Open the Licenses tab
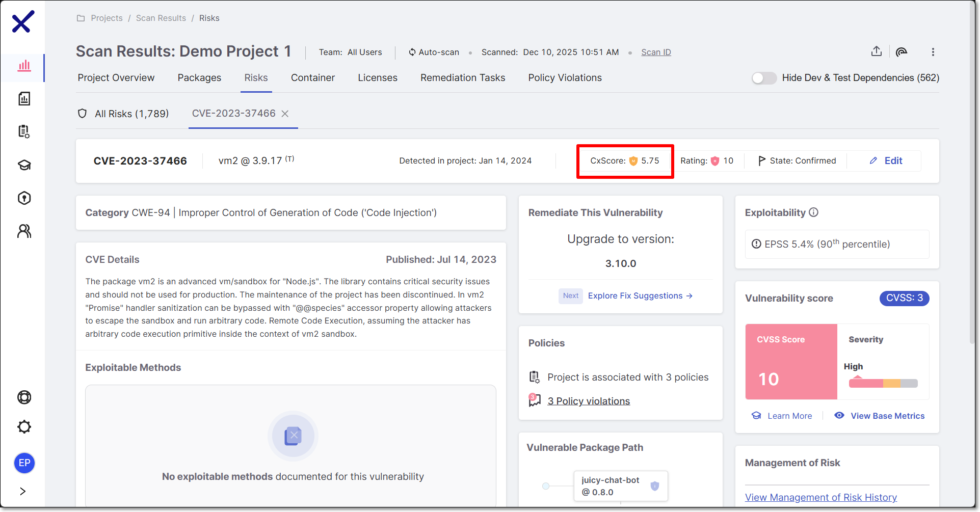This screenshot has height=512, width=980. (378, 77)
